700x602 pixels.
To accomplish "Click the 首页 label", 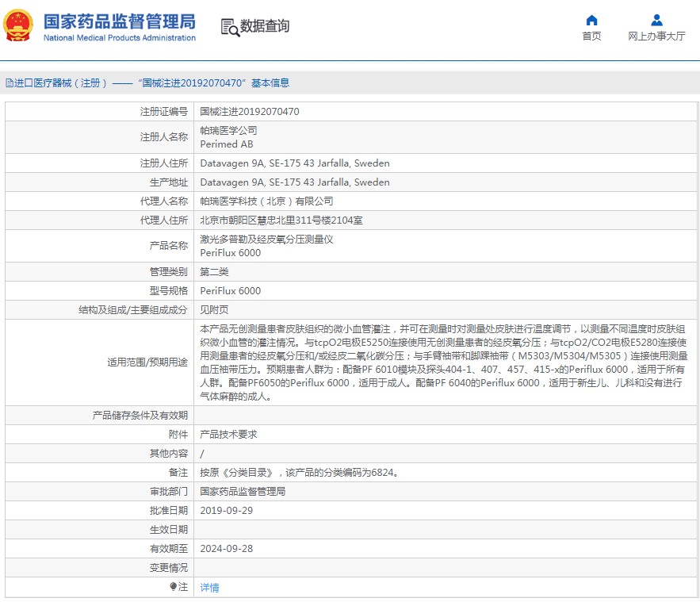I will 591,36.
